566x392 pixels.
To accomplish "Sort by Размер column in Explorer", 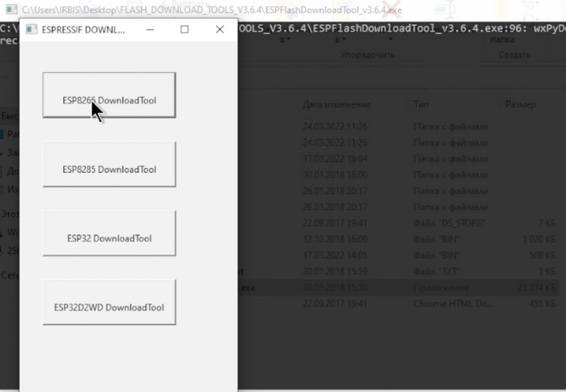I will click(521, 105).
